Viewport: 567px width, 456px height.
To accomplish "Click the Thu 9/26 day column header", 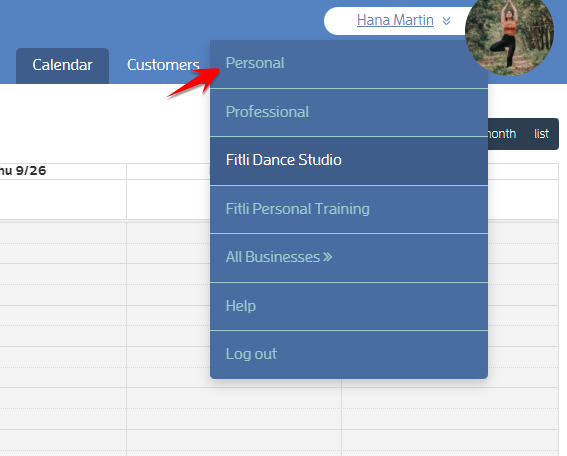I will coord(63,171).
